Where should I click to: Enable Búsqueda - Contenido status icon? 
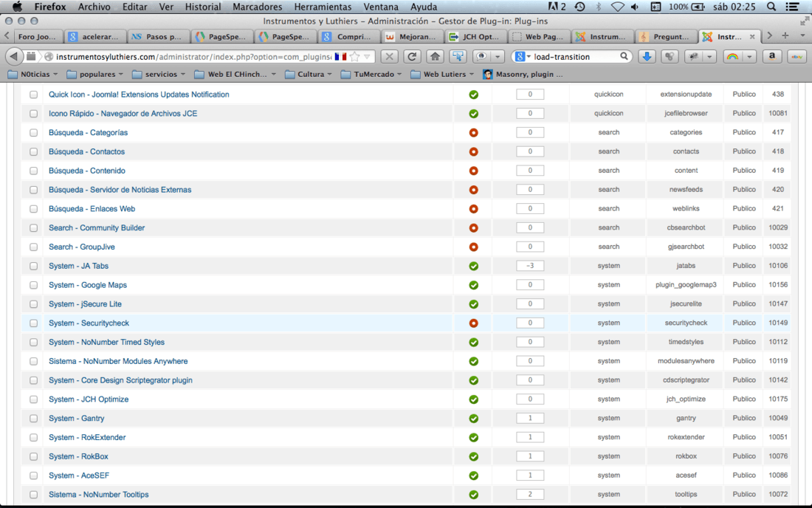(473, 171)
